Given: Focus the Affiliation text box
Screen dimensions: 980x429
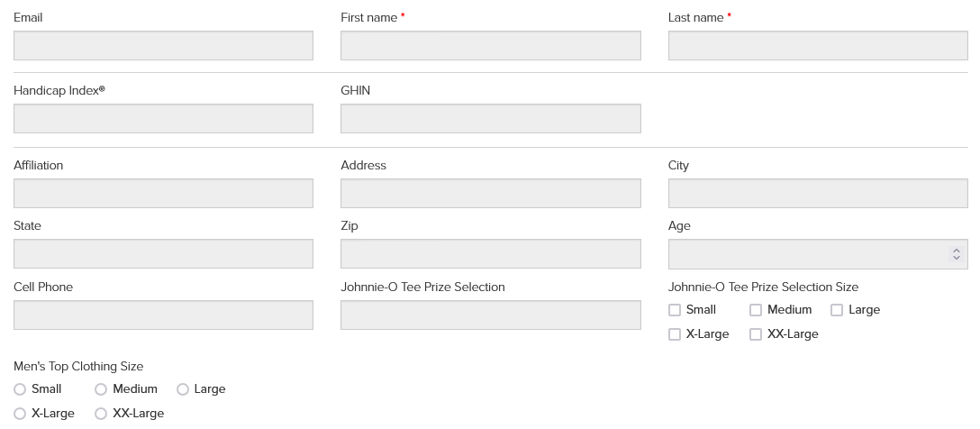Looking at the screenshot, I should click(x=163, y=194).
